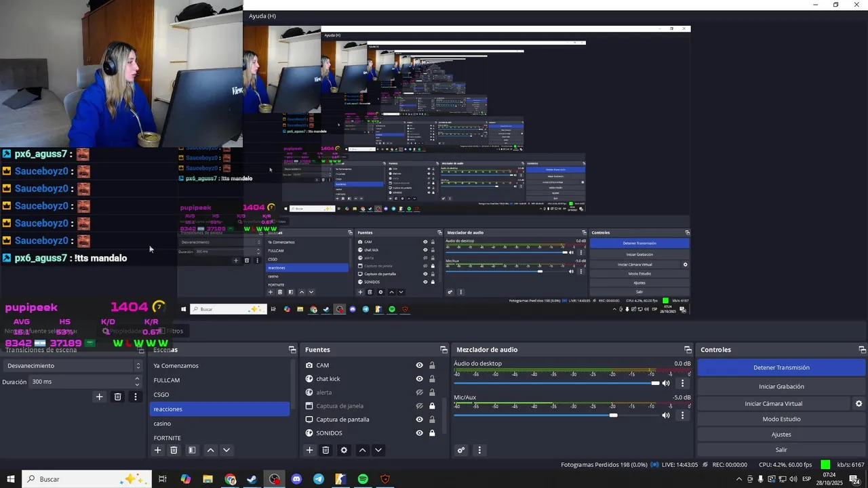Open source properties gear in Fuentes toolbar
Screen dimensions: 868x488
[344, 450]
